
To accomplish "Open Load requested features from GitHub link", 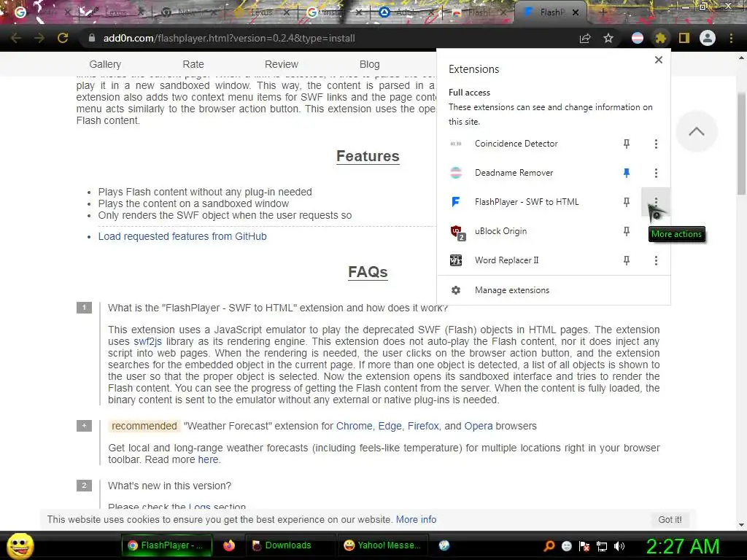I will click(x=182, y=237).
